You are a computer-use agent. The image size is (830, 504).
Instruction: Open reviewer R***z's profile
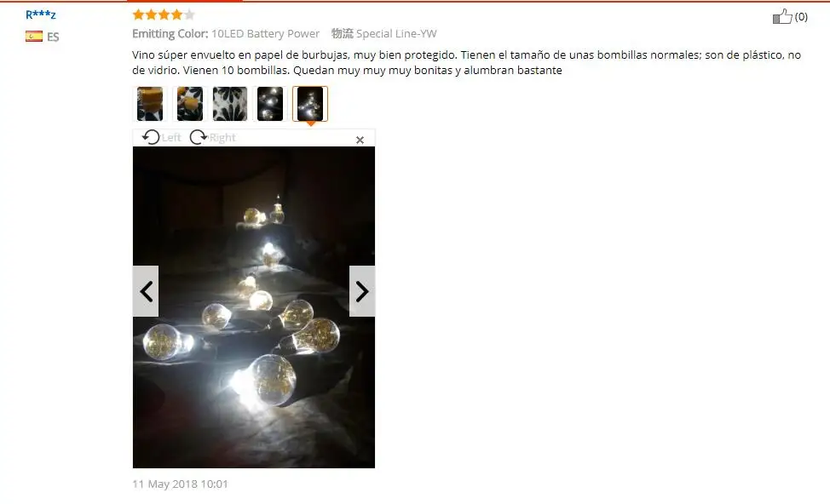pos(41,14)
